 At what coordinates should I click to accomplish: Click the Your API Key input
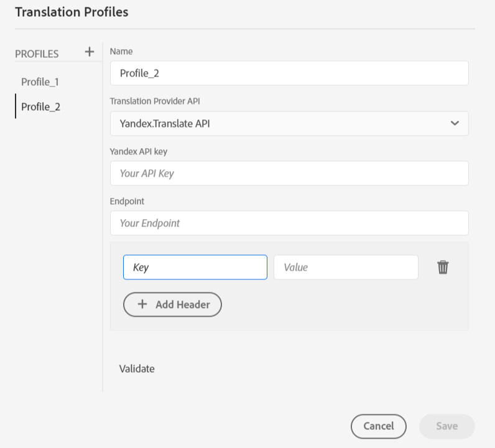click(x=289, y=174)
